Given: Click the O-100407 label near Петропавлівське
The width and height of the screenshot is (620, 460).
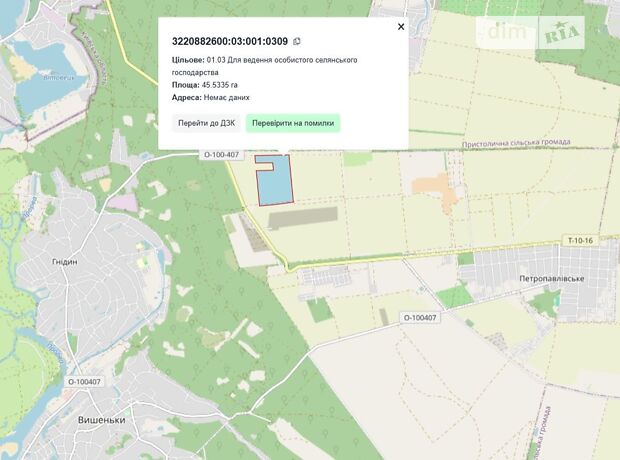Looking at the screenshot, I should click(x=420, y=317).
